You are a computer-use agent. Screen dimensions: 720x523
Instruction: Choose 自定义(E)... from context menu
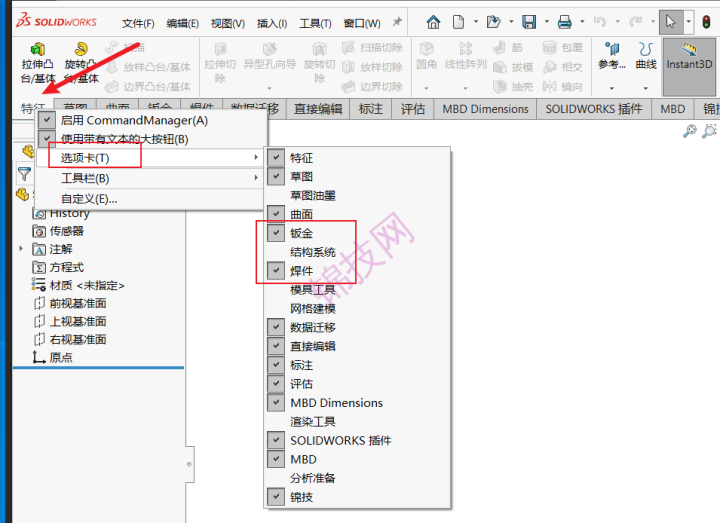pyautogui.click(x=89, y=199)
